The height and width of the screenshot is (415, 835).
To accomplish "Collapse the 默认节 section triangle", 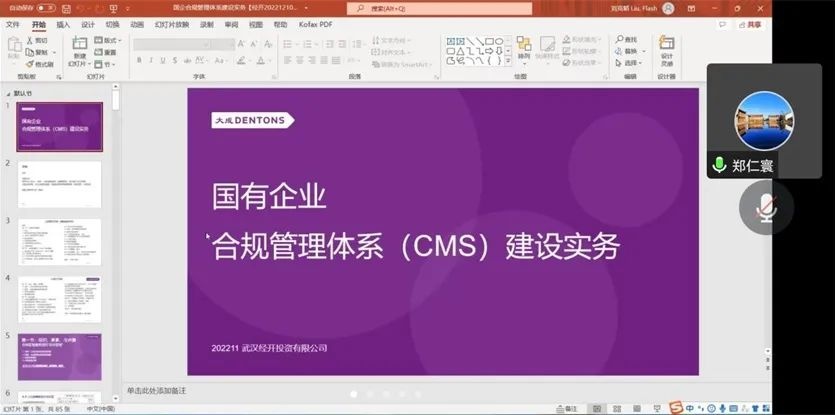I will (x=8, y=93).
